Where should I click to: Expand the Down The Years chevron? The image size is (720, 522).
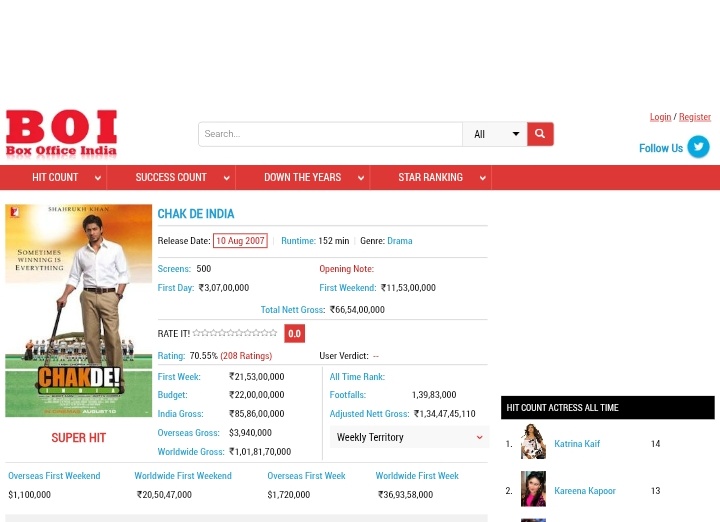[x=361, y=178]
